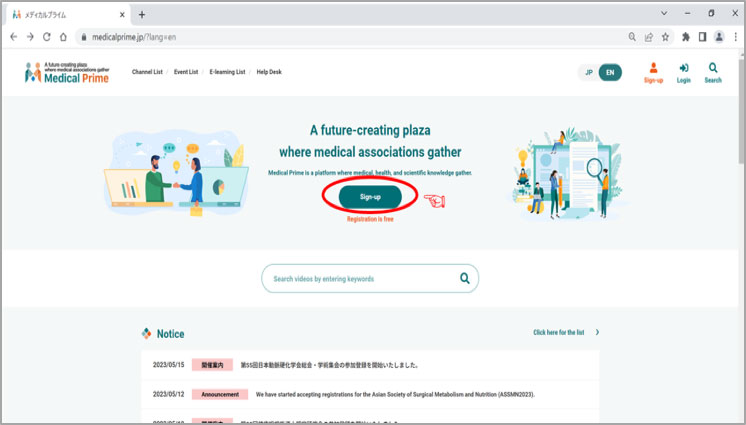The width and height of the screenshot is (746, 425).
Task: Open the 2023/05/15 notice row
Action: pos(370,365)
